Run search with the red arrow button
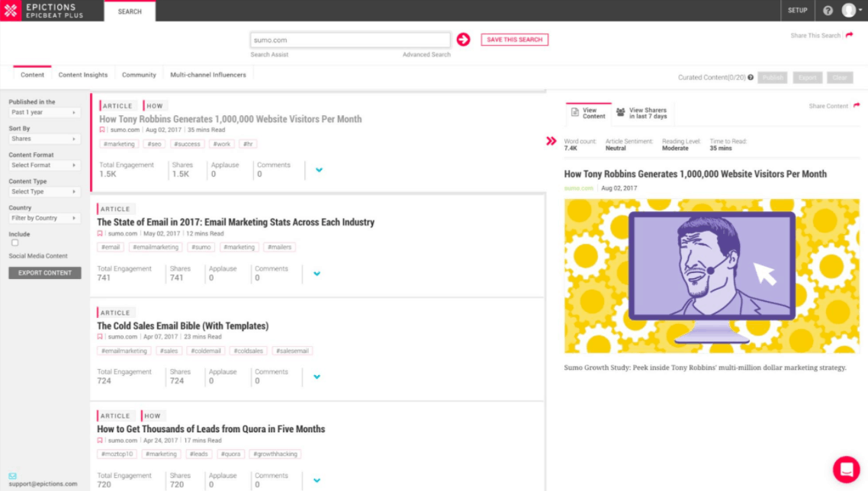 [x=463, y=40]
